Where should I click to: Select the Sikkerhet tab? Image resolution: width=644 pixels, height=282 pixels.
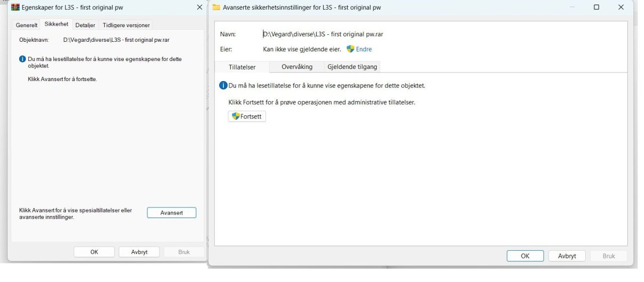click(x=56, y=24)
